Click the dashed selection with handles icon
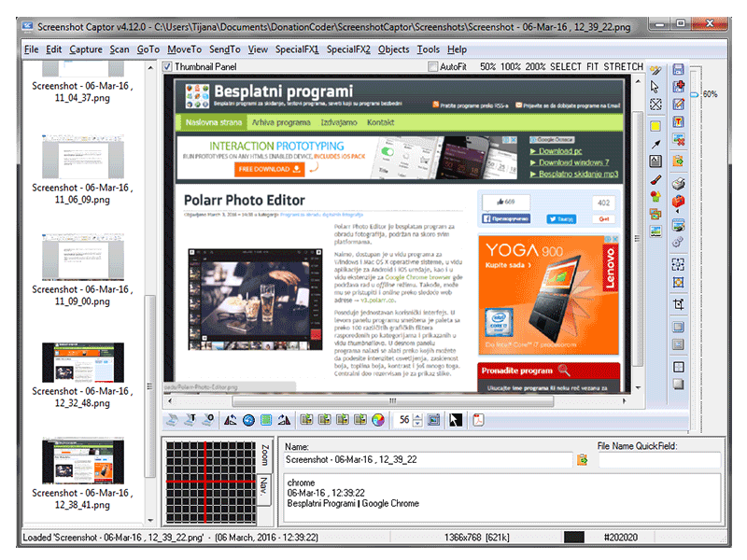Image resolution: width=747 pixels, height=560 pixels. [679, 264]
